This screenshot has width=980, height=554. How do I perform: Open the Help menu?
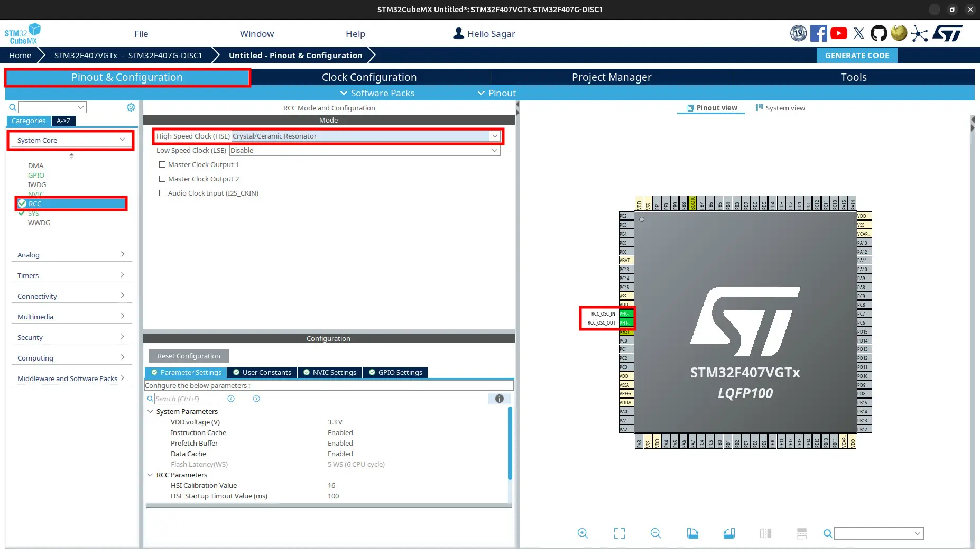(355, 34)
